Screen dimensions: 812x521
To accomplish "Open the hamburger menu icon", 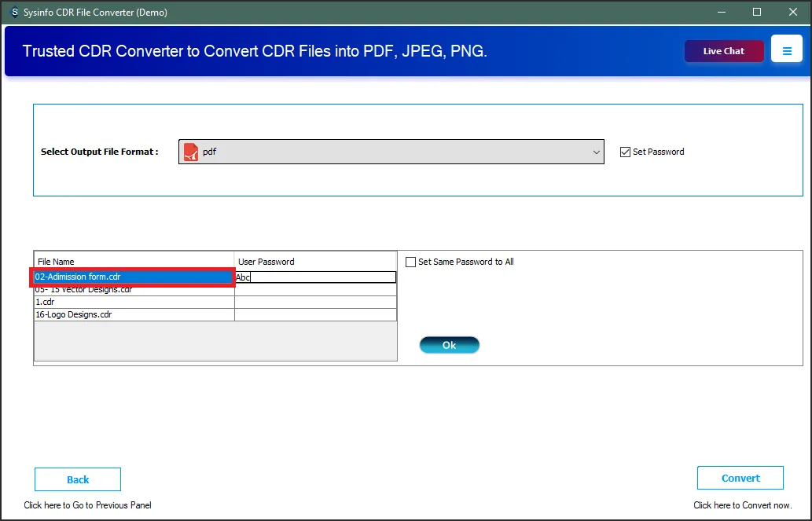I will (787, 51).
